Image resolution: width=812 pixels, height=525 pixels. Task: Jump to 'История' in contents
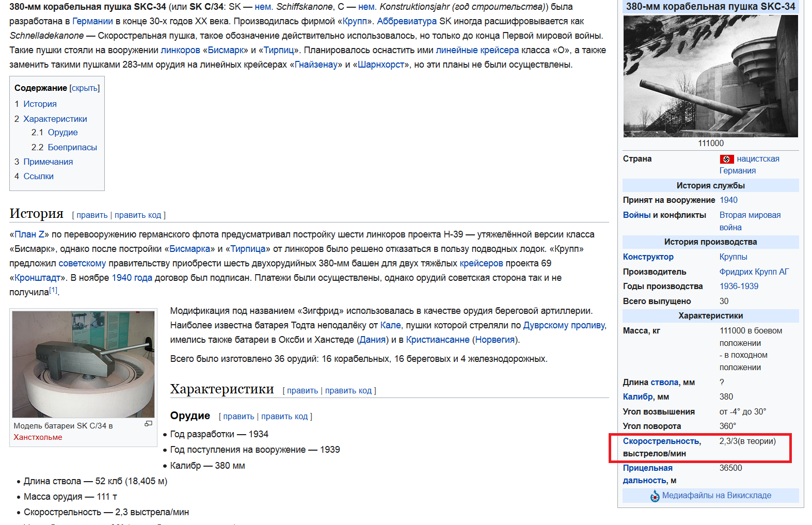[40, 104]
